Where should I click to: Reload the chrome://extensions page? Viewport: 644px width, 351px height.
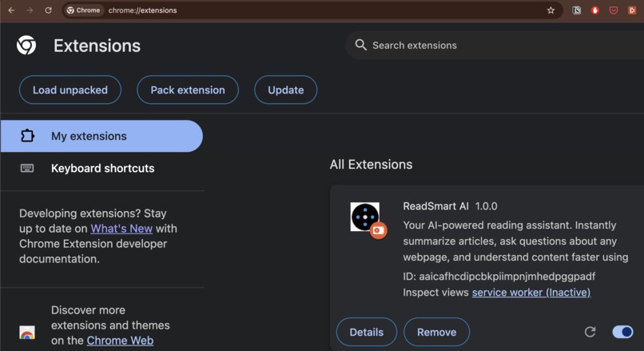(x=48, y=10)
